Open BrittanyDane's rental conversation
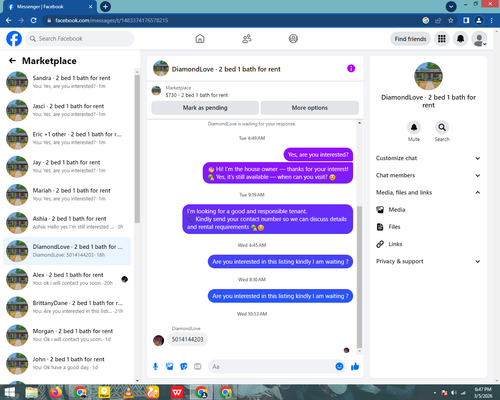 [x=67, y=307]
